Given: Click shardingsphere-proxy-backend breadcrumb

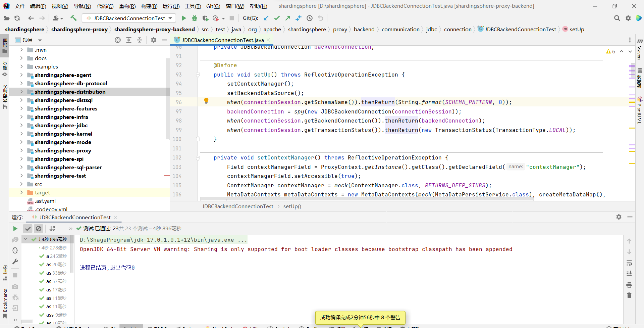Looking at the screenshot, I should [154, 29].
